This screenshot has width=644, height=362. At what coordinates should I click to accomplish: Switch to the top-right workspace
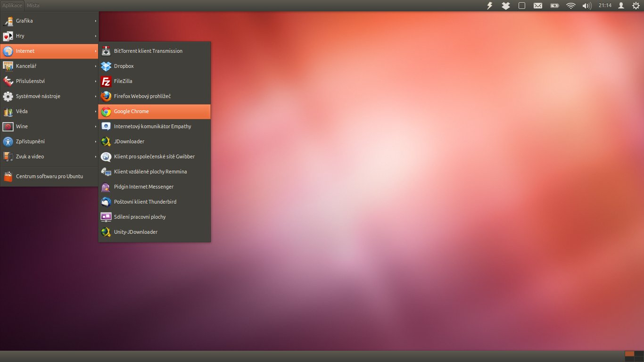click(639, 354)
